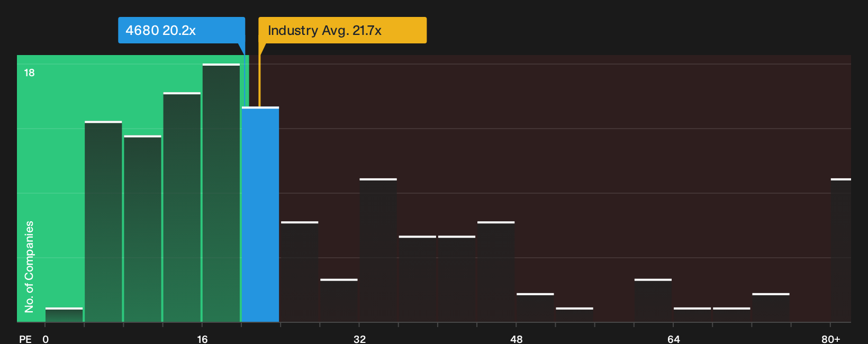The width and height of the screenshot is (868, 344).
Task: Click the '18' y-axis value
Action: 30,73
